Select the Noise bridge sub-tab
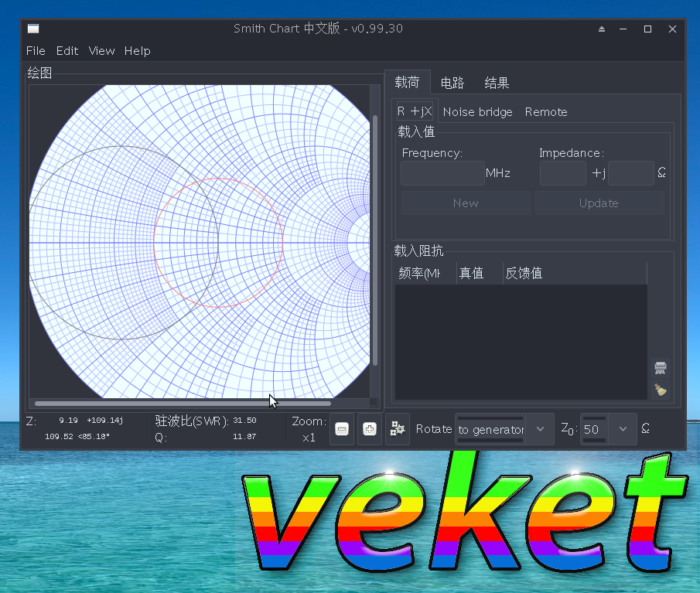 [478, 112]
